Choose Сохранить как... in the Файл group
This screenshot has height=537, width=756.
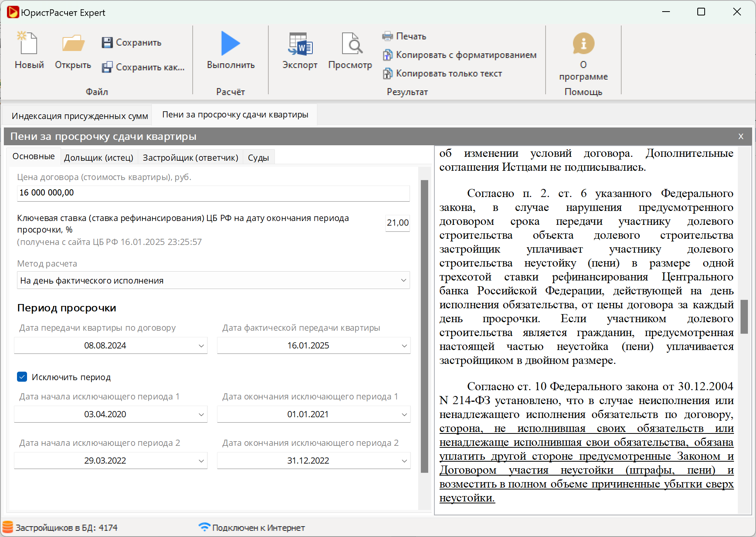click(143, 67)
